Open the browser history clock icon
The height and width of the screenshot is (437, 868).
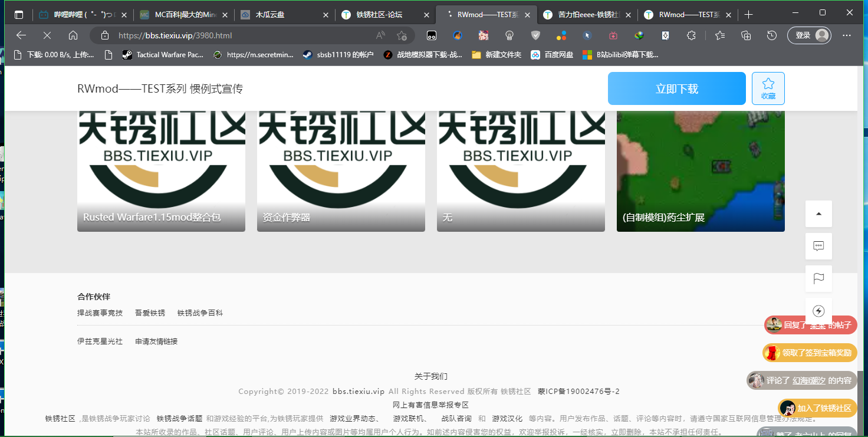tap(772, 35)
